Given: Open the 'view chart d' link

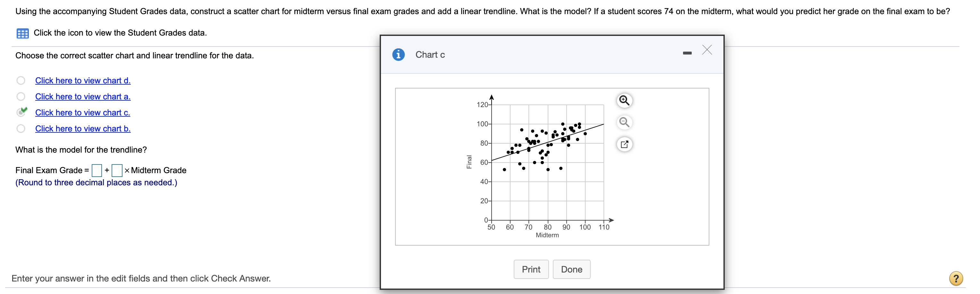Looking at the screenshot, I should point(82,80).
